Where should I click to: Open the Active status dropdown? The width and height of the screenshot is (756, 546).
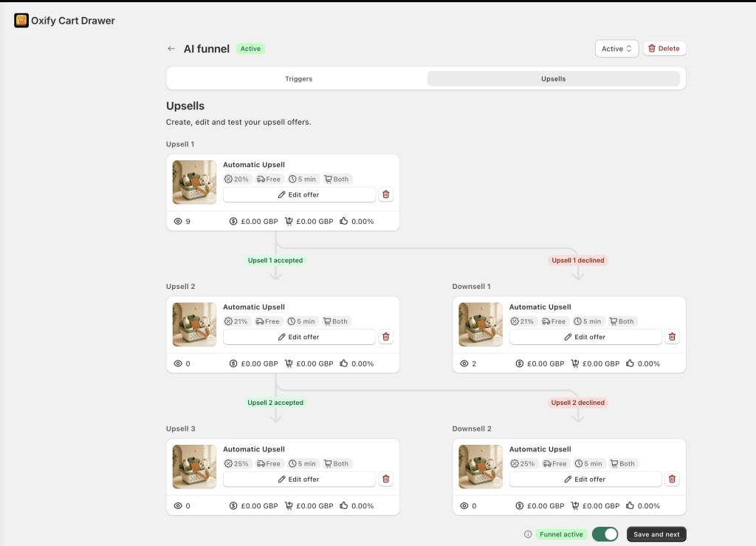click(616, 49)
